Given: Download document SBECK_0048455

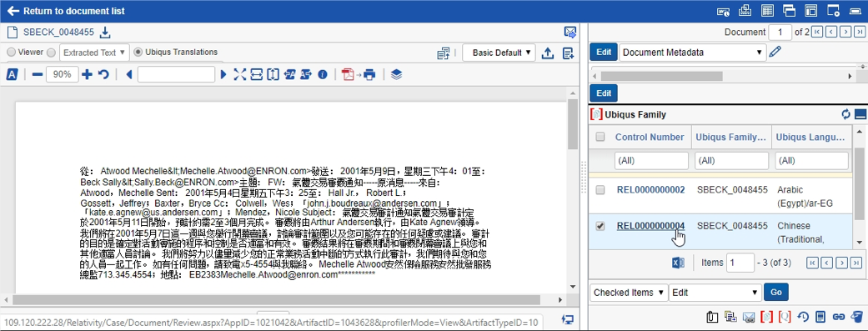Looking at the screenshot, I should click(105, 33).
